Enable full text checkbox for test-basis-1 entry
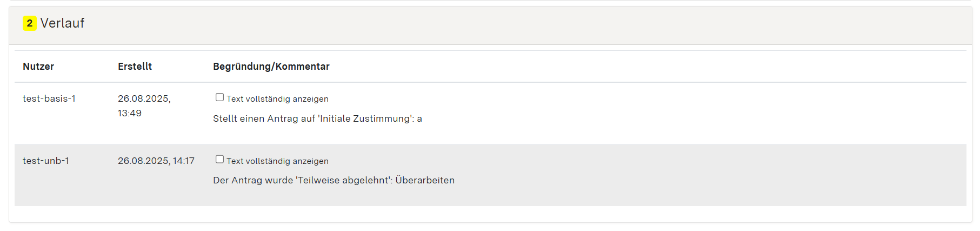Screen dimensions: 980x231 [219, 97]
